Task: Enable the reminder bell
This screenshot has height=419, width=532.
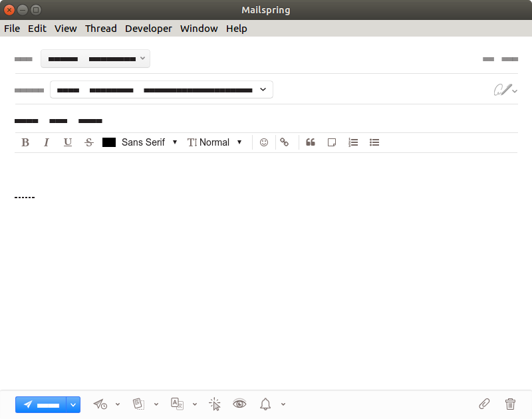Action: coord(265,404)
